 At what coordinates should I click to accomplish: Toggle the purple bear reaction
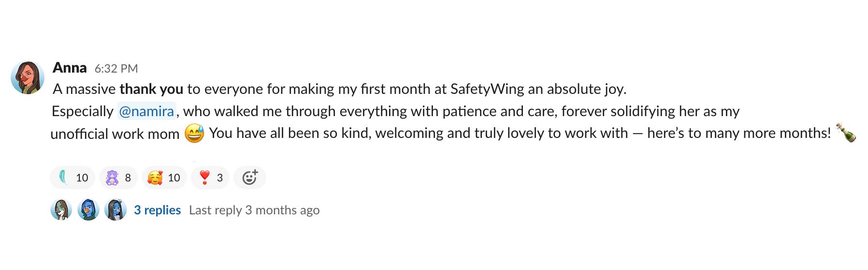(x=118, y=178)
